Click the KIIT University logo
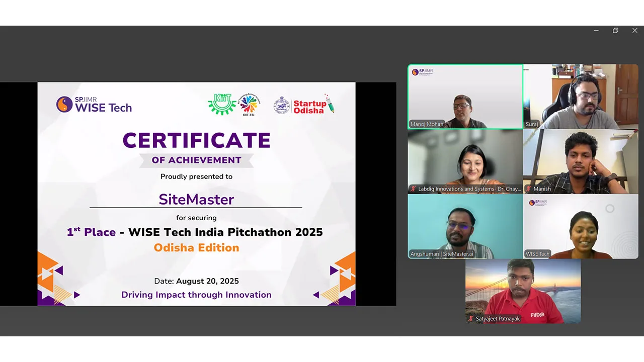The image size is (644, 362). tap(222, 104)
